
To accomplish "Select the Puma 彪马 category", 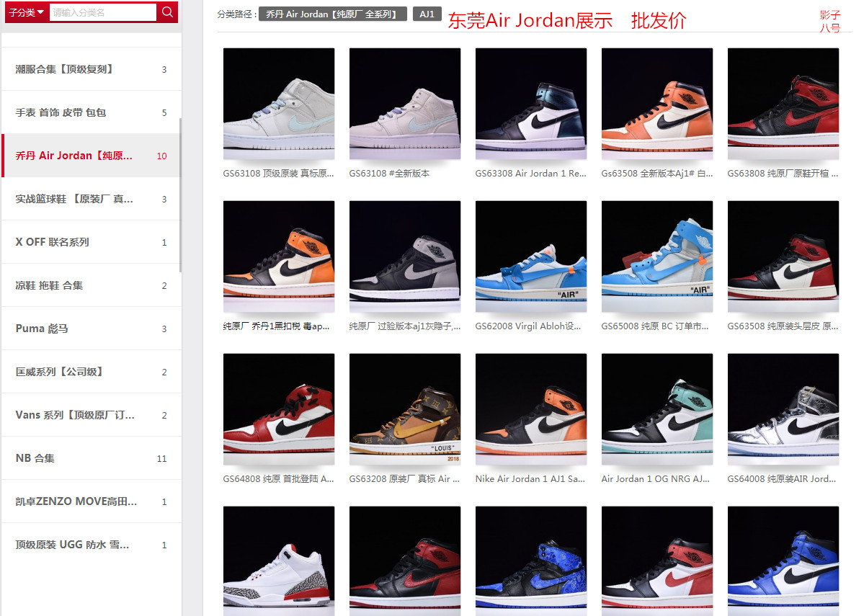I will coord(92,329).
